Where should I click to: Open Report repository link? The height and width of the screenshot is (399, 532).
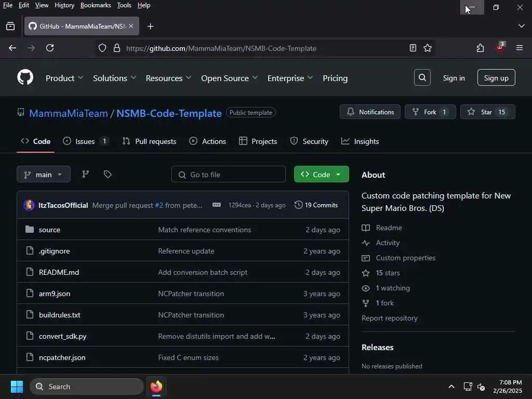390,318
